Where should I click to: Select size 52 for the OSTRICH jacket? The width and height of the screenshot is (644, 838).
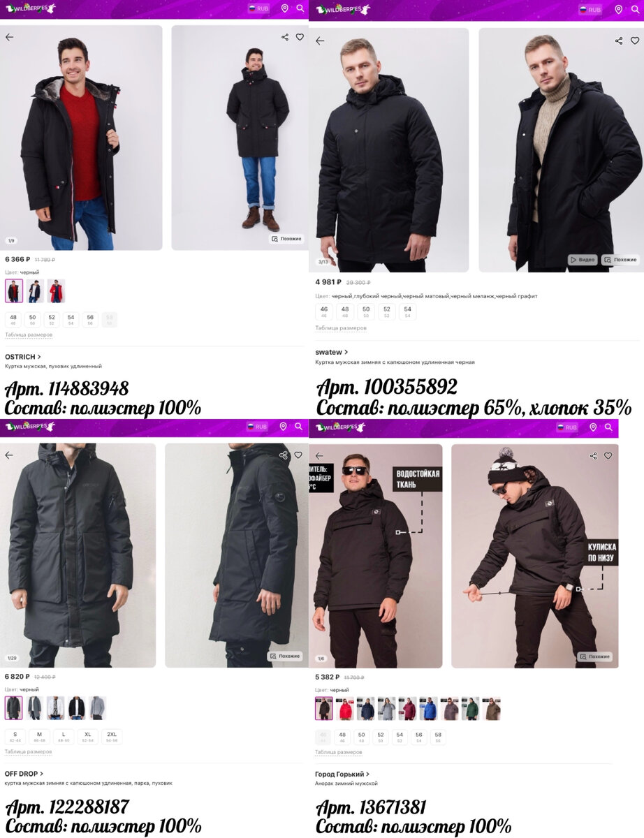52,319
